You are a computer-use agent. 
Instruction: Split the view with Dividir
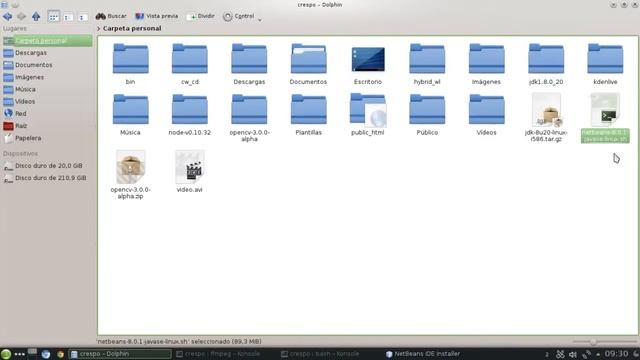tap(200, 16)
